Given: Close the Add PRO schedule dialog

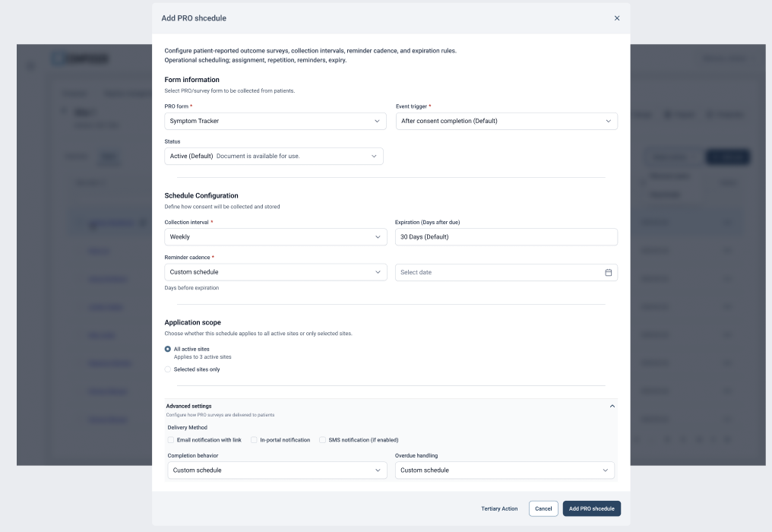Looking at the screenshot, I should [617, 18].
